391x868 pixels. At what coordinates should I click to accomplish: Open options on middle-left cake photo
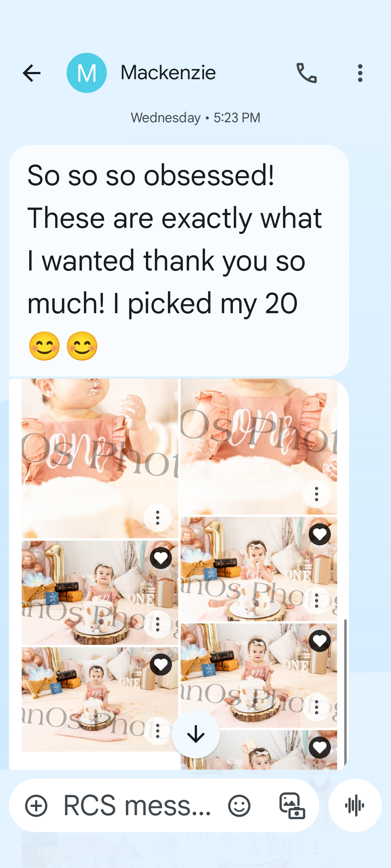pos(157,625)
